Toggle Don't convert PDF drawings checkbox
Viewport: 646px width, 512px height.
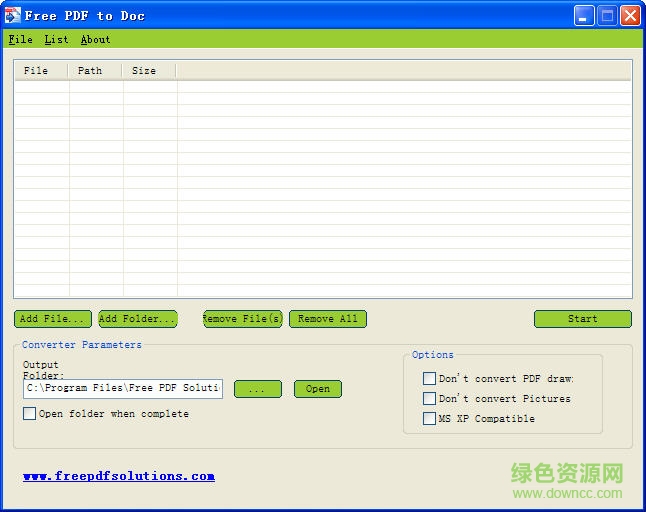tap(429, 379)
